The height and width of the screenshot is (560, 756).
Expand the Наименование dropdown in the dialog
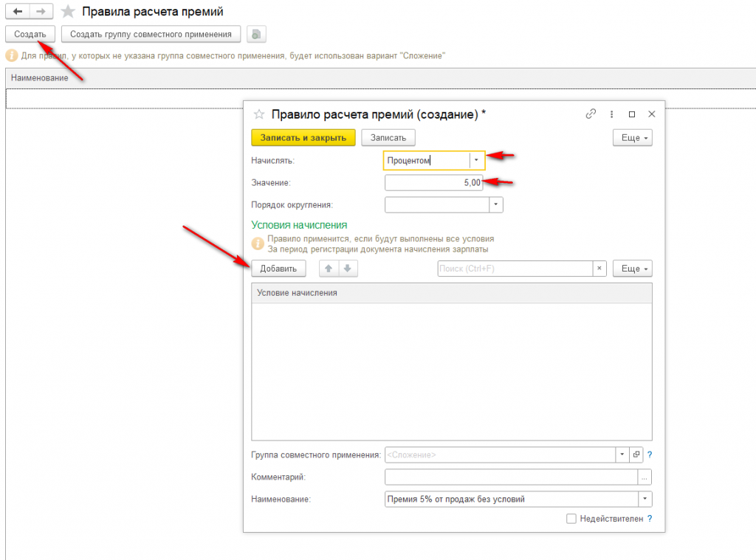click(x=645, y=499)
